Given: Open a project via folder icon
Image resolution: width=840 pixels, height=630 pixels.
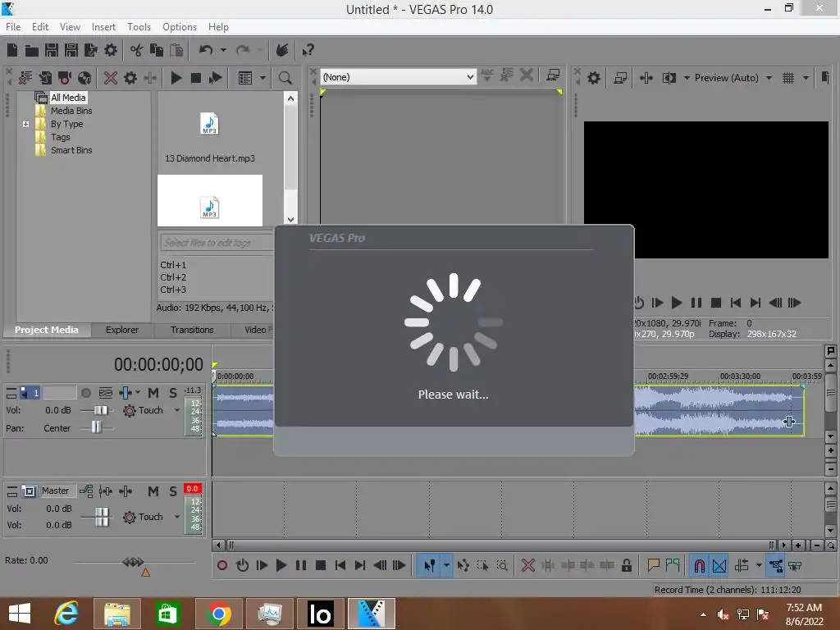Looking at the screenshot, I should [x=32, y=50].
